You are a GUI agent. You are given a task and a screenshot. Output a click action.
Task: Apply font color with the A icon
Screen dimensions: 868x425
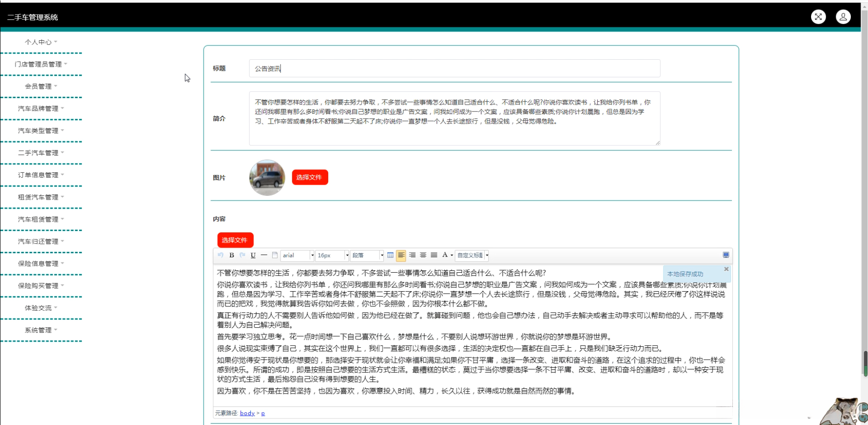coord(445,255)
